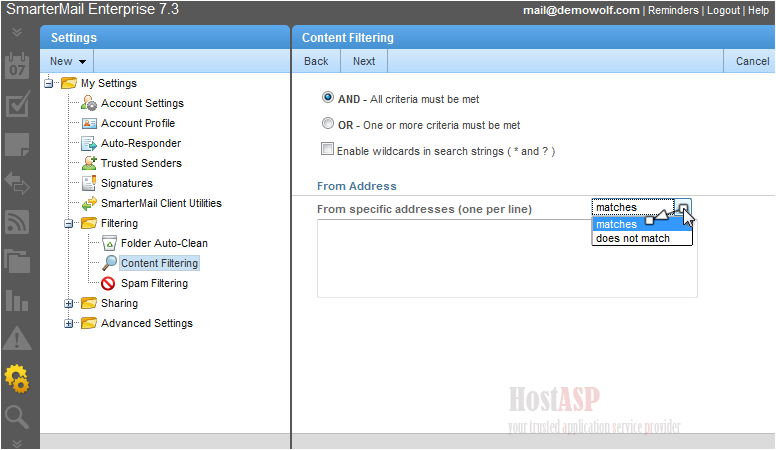Click the top sidebar scroll chevron

pyautogui.click(x=17, y=32)
